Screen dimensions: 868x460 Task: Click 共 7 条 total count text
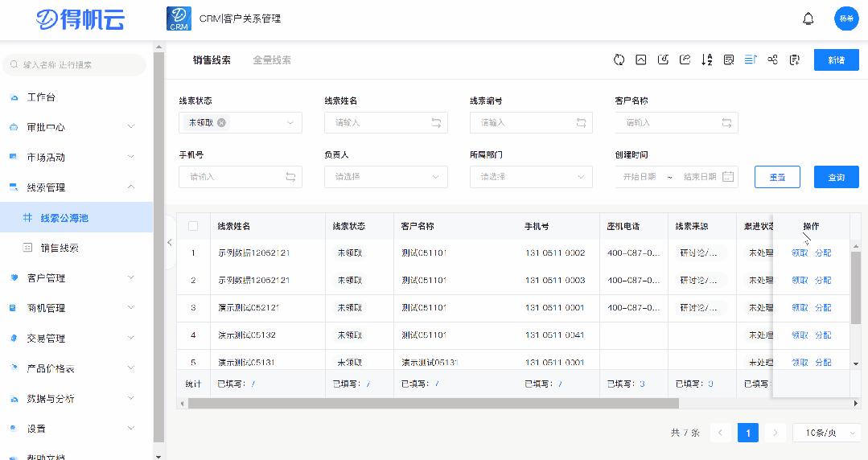pos(685,433)
